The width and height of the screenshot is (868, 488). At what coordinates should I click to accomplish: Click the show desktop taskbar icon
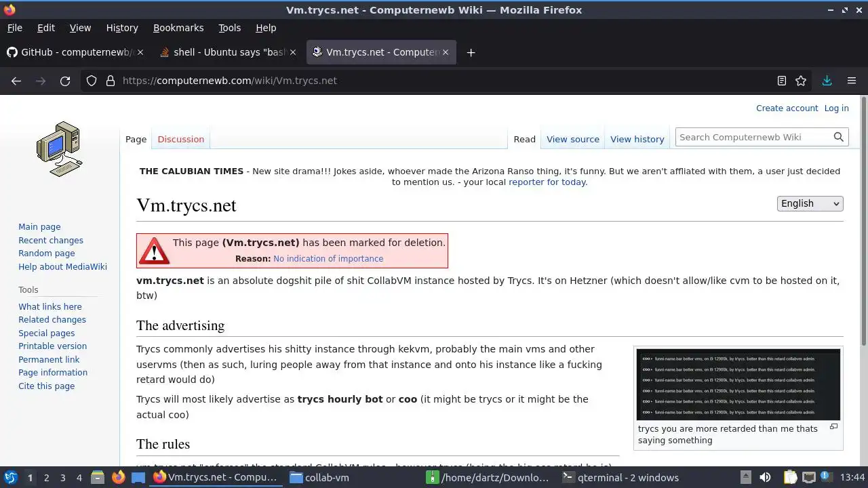click(x=138, y=477)
